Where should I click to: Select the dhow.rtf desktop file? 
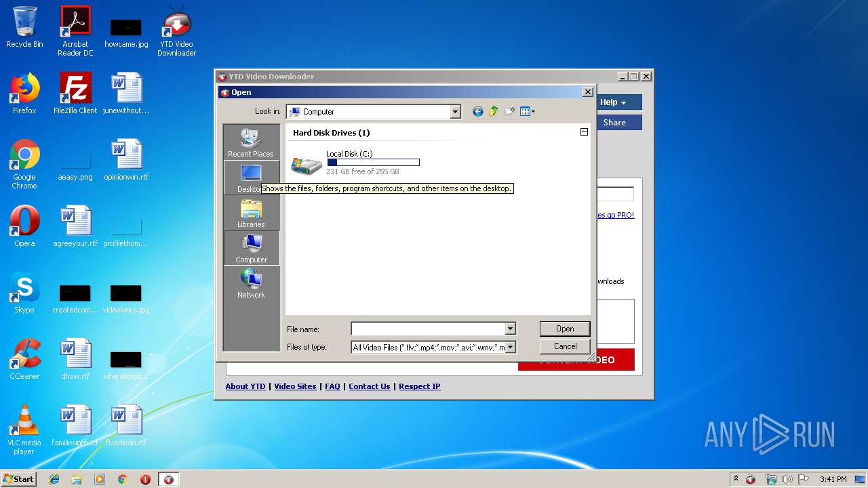[75, 359]
